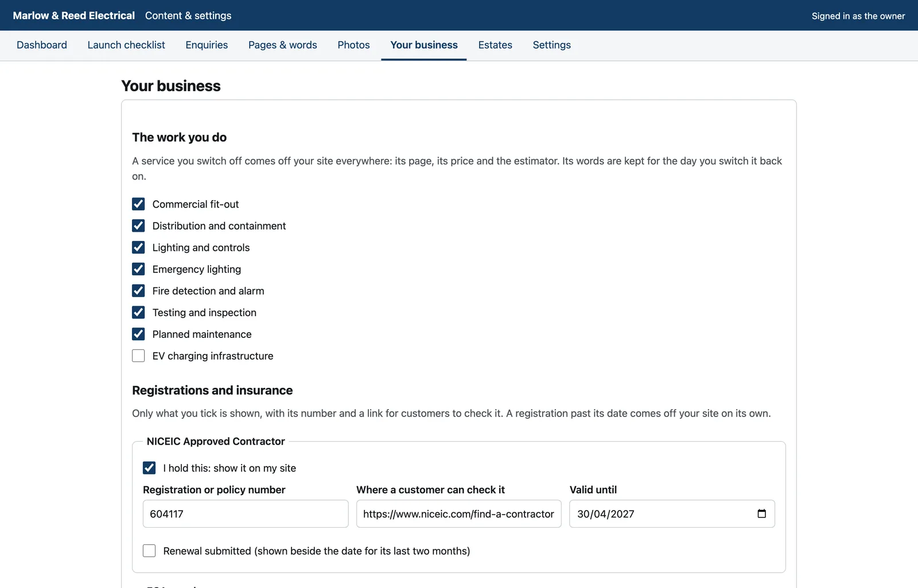The width and height of the screenshot is (918, 588).
Task: Toggle 'I hold this: show it on my site'
Action: pos(149,468)
